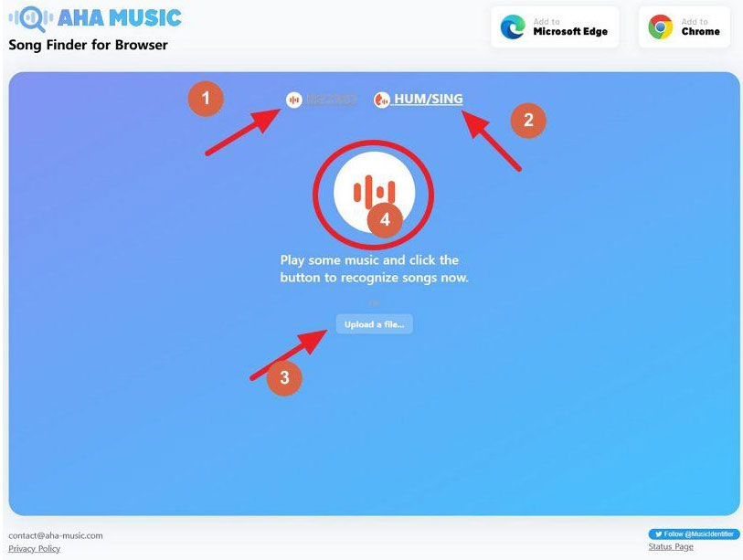The width and height of the screenshot is (743, 560).
Task: Click the Add to Microsoft Edge text
Action: 570,27
